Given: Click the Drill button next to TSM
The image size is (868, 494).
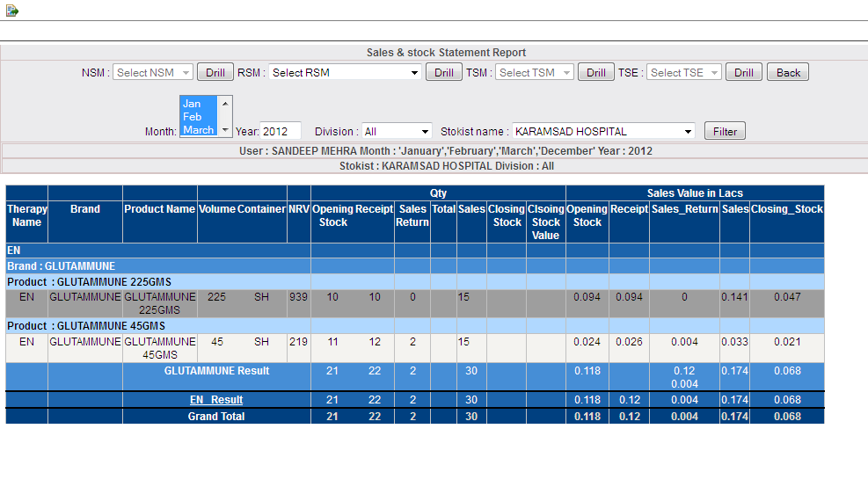Looking at the screenshot, I should pos(596,72).
